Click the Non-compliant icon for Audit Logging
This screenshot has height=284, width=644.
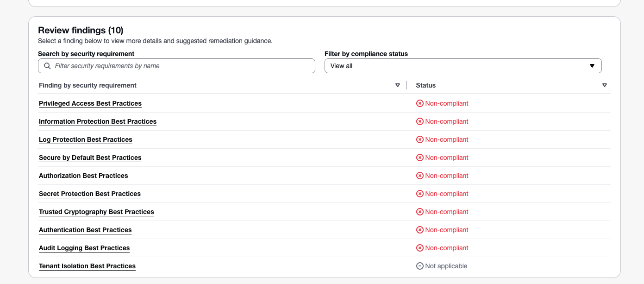click(x=420, y=248)
